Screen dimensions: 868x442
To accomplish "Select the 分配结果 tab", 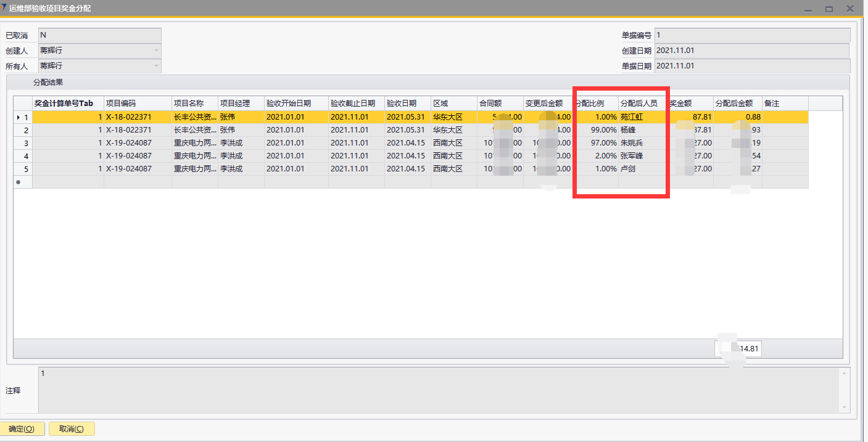I will [x=48, y=82].
